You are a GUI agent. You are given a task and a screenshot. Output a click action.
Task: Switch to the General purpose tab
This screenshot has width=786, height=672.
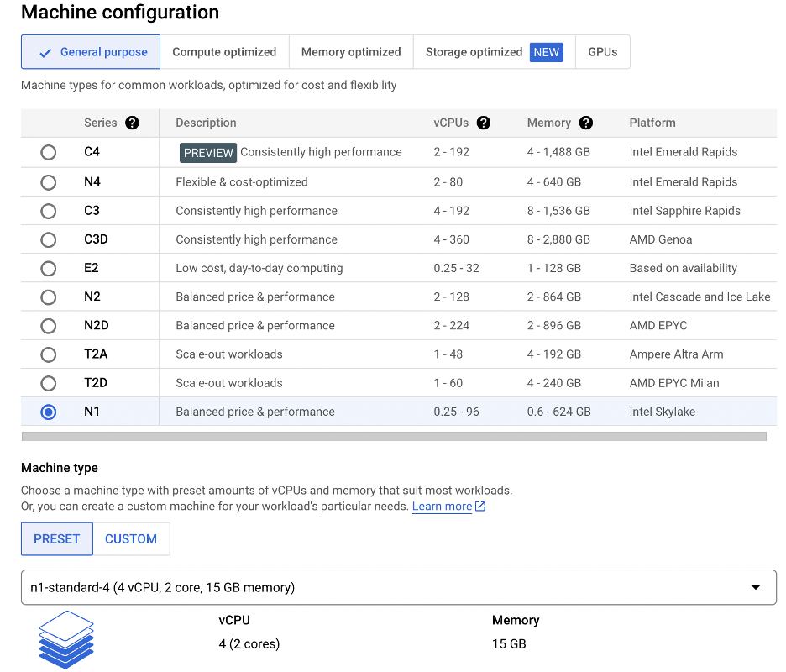91,51
